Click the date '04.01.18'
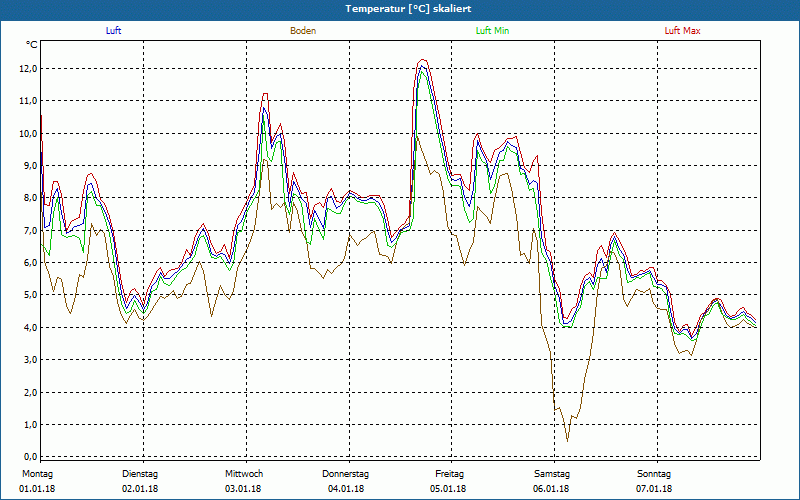 click(346, 489)
